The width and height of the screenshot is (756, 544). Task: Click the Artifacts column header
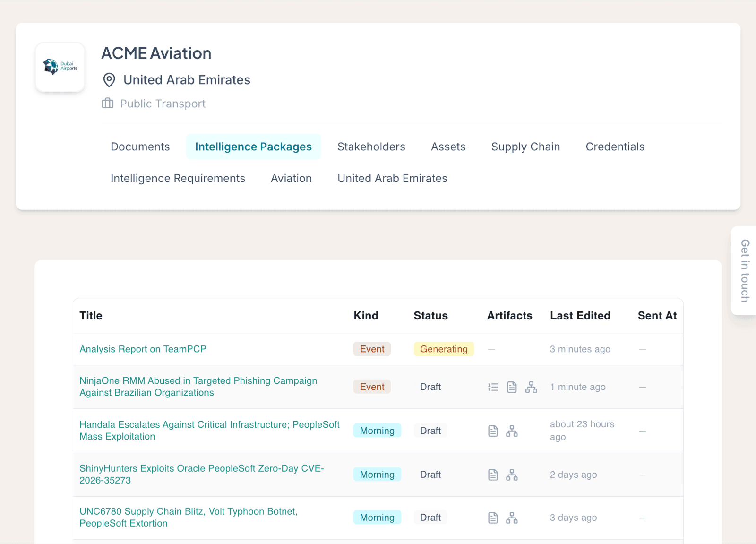pos(510,316)
